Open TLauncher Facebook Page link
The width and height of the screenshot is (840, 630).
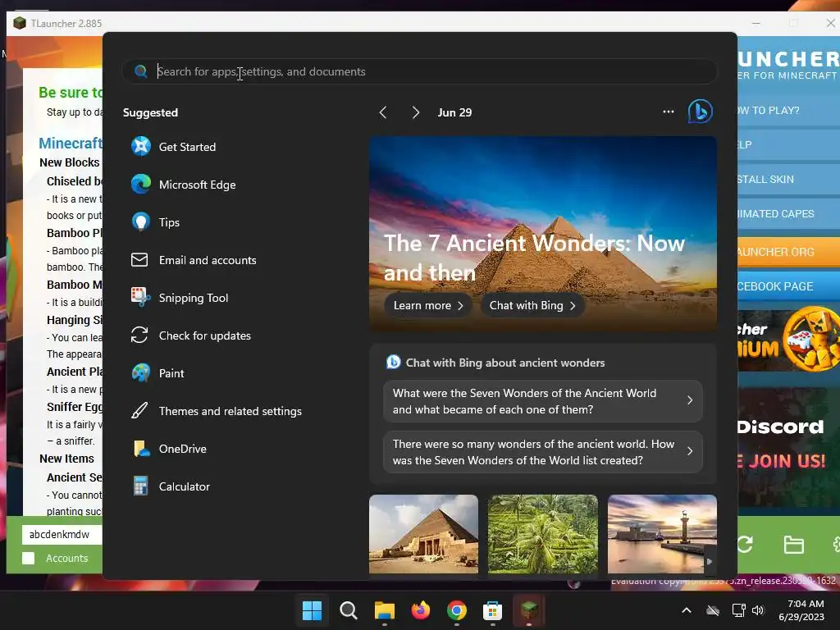[788, 286]
